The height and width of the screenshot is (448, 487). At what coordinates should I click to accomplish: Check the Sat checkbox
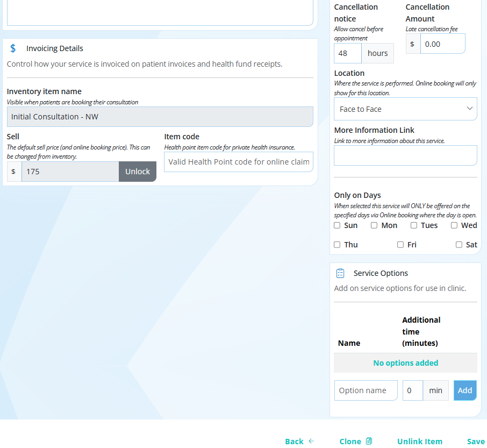tap(459, 245)
